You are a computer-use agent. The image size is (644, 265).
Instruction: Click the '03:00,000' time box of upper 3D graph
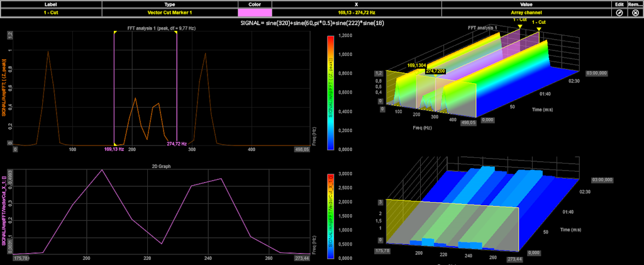click(597, 73)
